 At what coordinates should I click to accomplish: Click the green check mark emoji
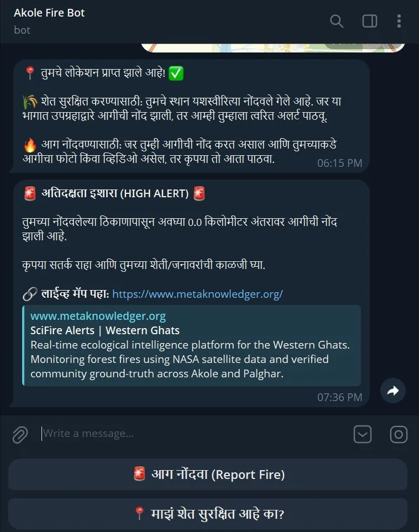176,73
